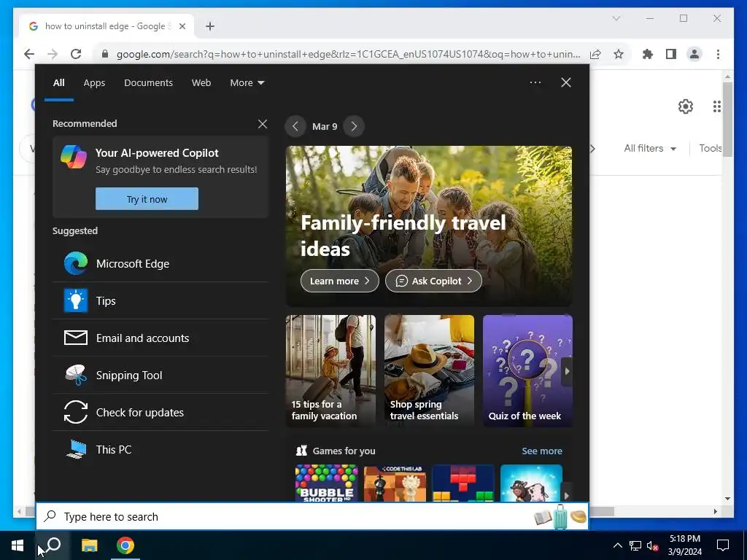
Task: Open Email and accounts settings
Action: point(160,338)
